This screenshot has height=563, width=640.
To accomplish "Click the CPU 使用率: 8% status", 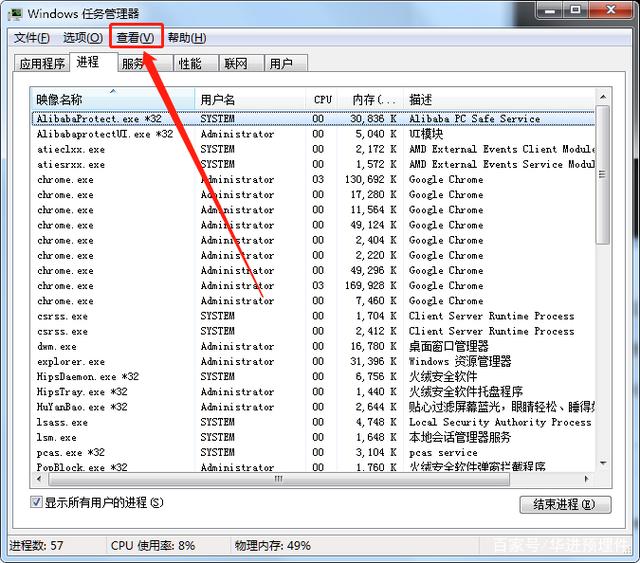I will point(153,545).
